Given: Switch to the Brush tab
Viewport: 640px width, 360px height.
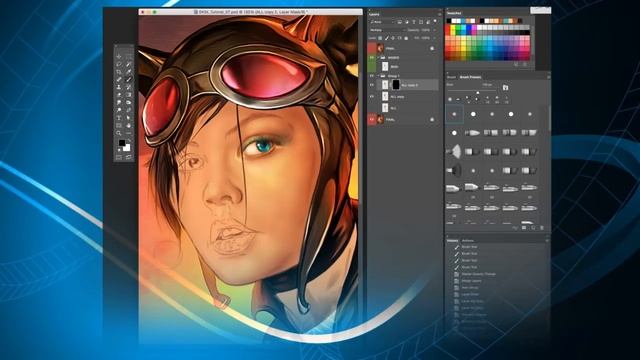Looking at the screenshot, I should pyautogui.click(x=451, y=77).
